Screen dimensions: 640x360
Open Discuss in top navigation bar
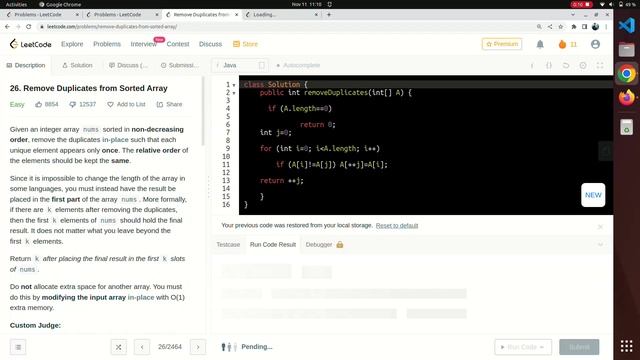pos(210,44)
